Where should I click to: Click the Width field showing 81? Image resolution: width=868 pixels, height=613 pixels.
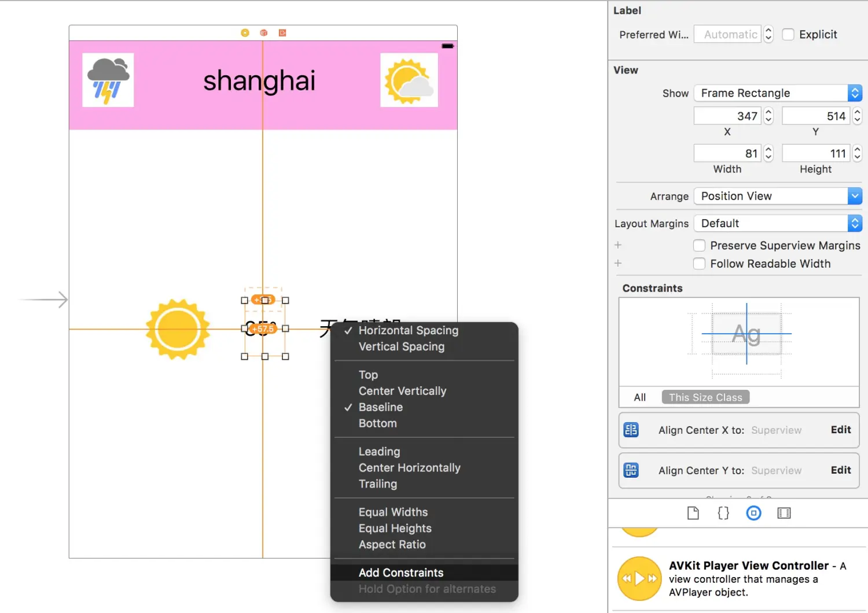[x=727, y=153]
